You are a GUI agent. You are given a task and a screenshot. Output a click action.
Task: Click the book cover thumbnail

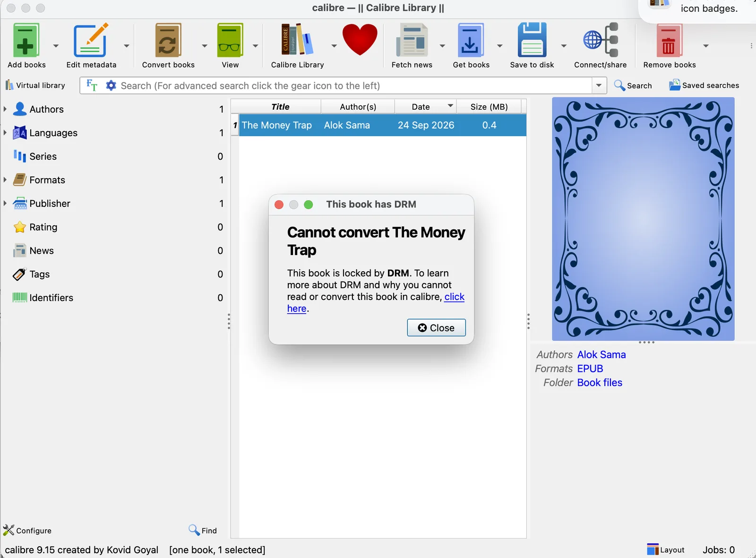pyautogui.click(x=643, y=219)
